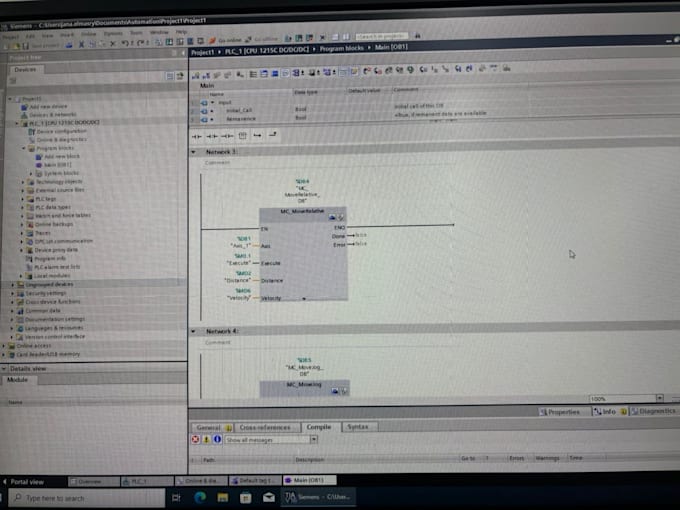This screenshot has width=680, height=510.
Task: Click Program blocks in breadcrumb path
Action: [341, 48]
